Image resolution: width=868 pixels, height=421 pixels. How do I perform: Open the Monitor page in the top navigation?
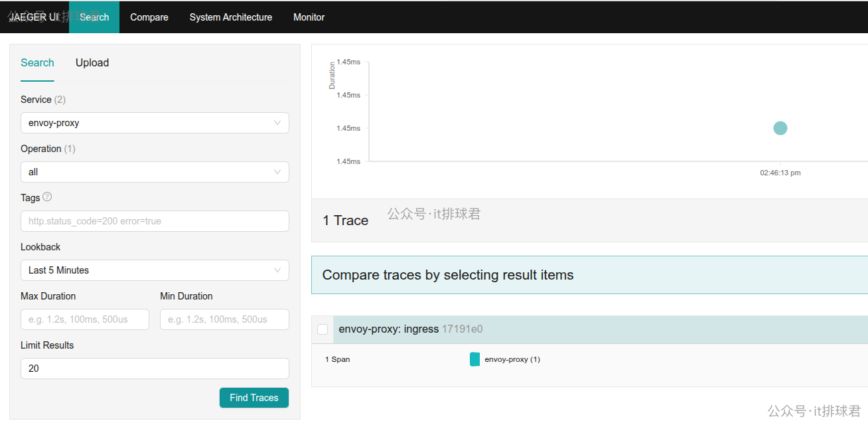tap(309, 17)
